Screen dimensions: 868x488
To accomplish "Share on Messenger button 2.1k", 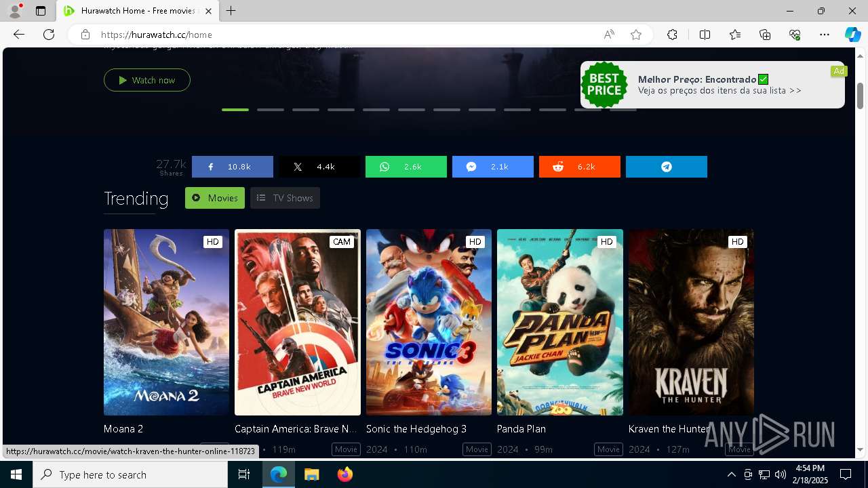I will (x=493, y=167).
